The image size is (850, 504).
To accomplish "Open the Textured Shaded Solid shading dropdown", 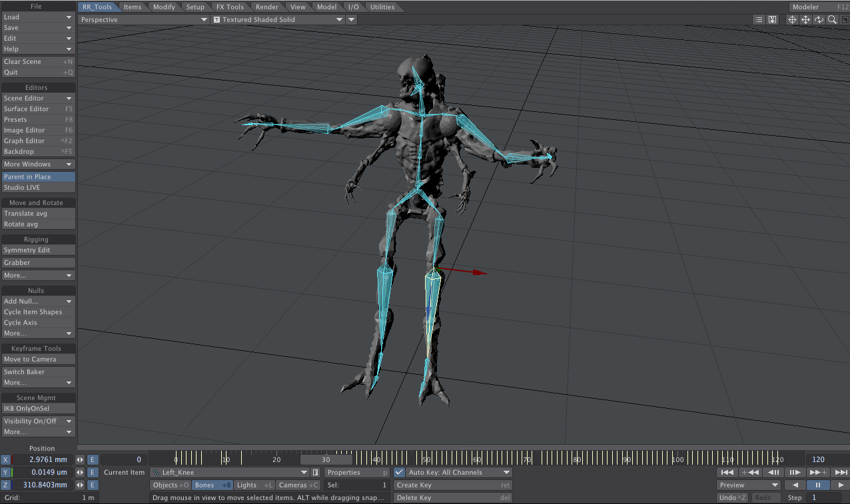I will pyautogui.click(x=276, y=19).
